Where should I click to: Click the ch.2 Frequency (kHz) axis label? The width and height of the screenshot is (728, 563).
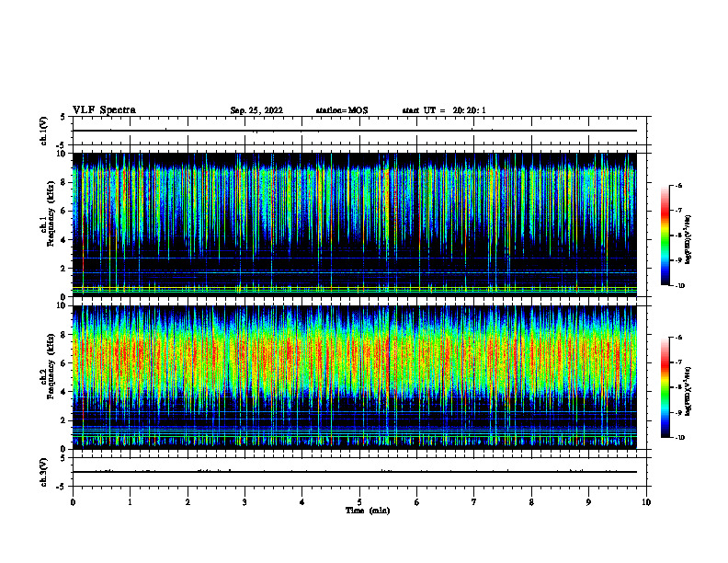47,366
